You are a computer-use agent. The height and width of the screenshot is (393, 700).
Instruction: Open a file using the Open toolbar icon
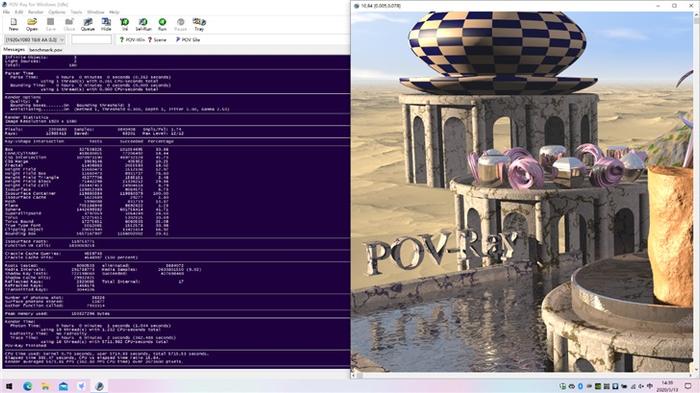pos(32,24)
